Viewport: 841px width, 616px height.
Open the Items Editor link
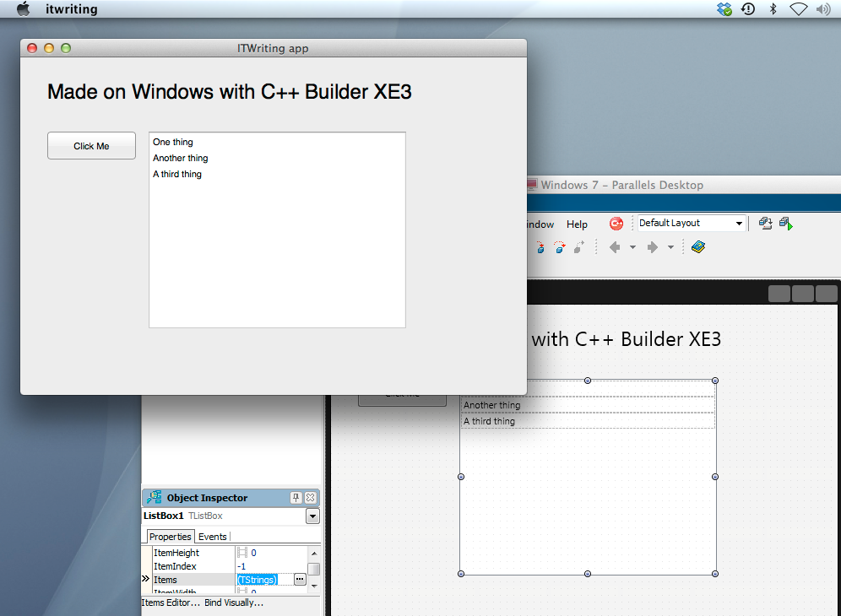click(x=171, y=602)
